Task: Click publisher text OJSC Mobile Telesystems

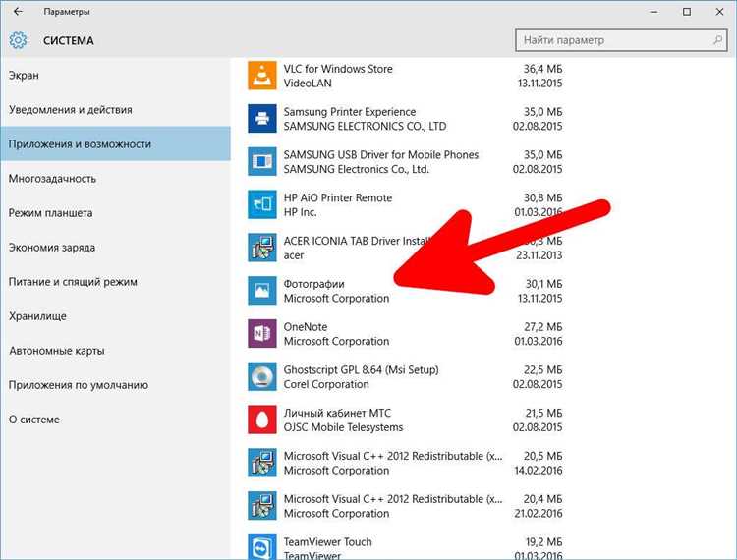Action: click(x=343, y=427)
